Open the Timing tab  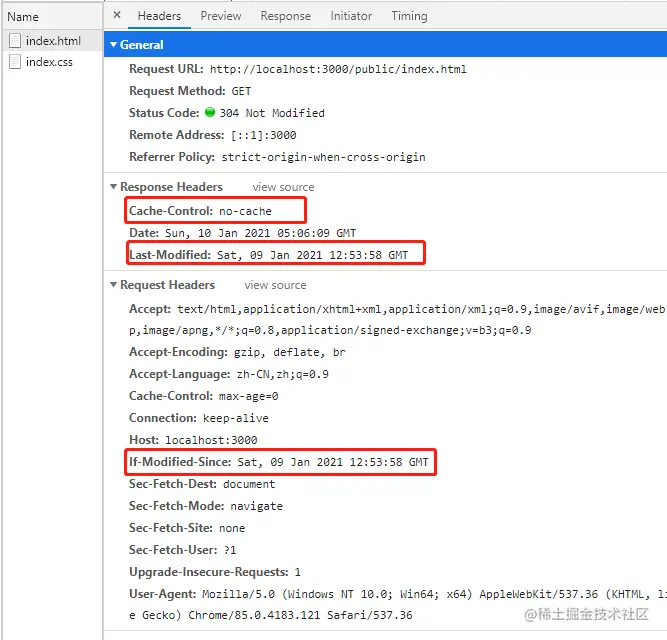(409, 16)
